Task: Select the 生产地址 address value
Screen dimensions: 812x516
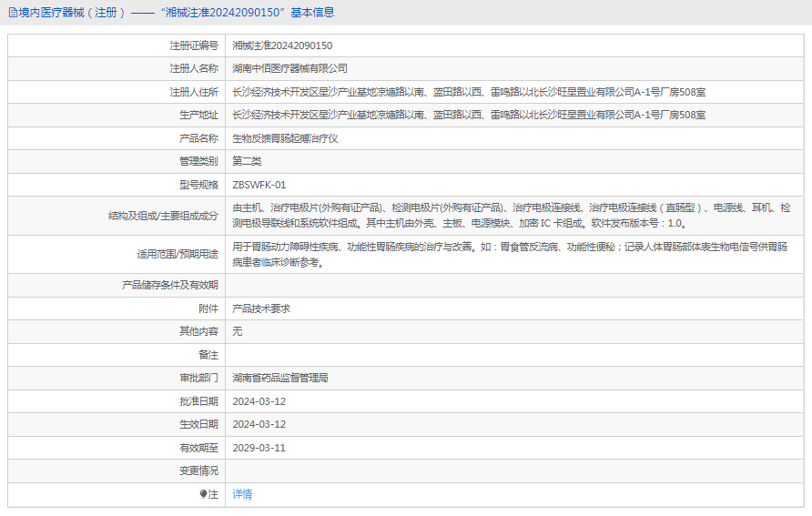Action: pyautogui.click(x=469, y=115)
